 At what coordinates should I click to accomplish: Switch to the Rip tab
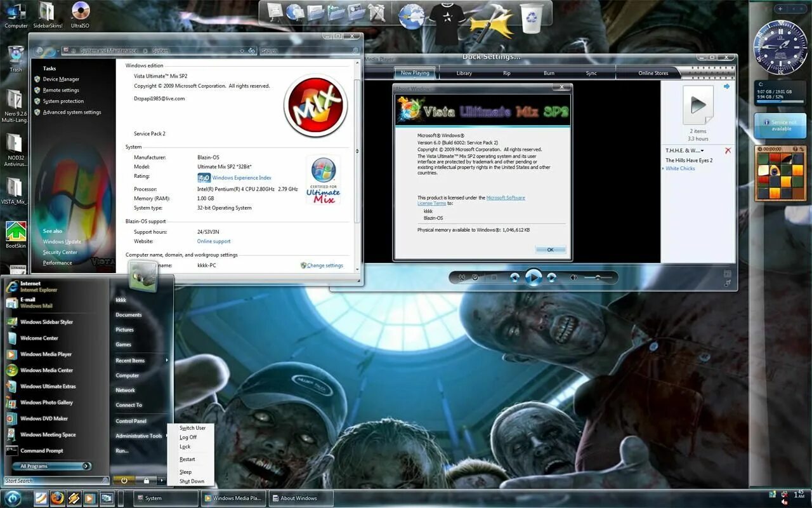507,73
